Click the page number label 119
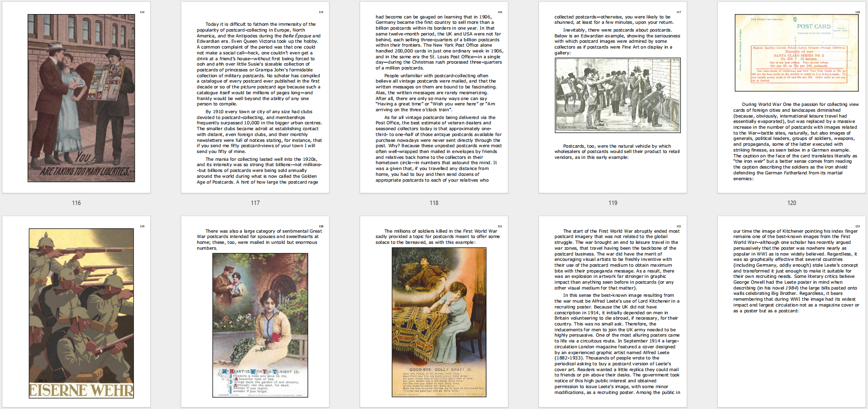Screen dimensions: 868x409 tap(613, 203)
